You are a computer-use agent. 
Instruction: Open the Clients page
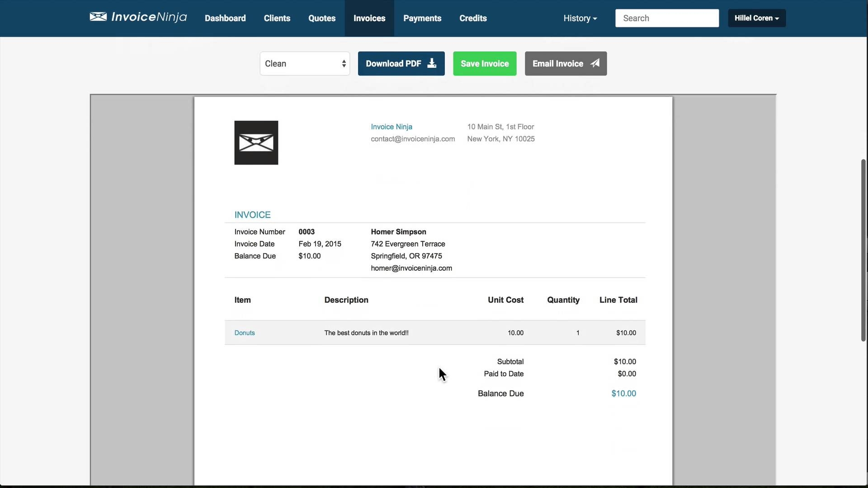coord(277,18)
